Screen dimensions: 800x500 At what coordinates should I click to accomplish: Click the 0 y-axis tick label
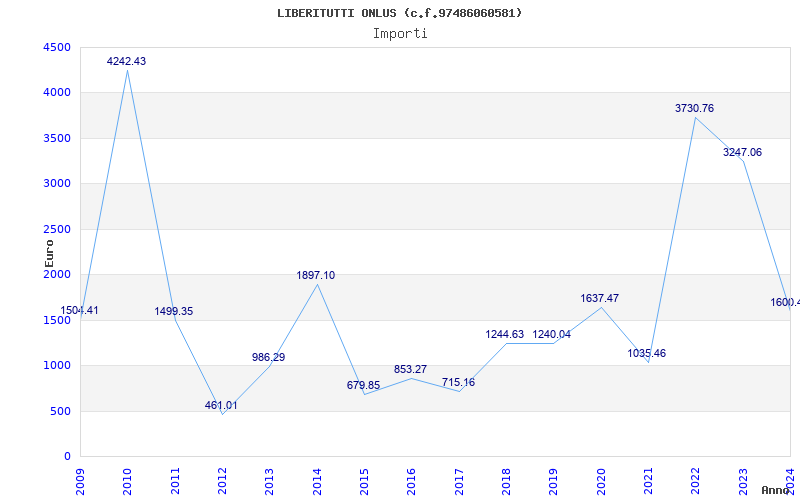68,457
